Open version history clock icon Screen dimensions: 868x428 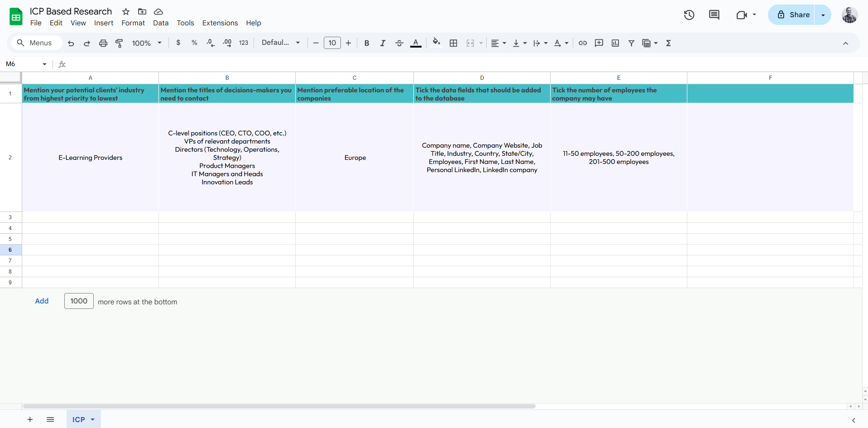pyautogui.click(x=689, y=15)
